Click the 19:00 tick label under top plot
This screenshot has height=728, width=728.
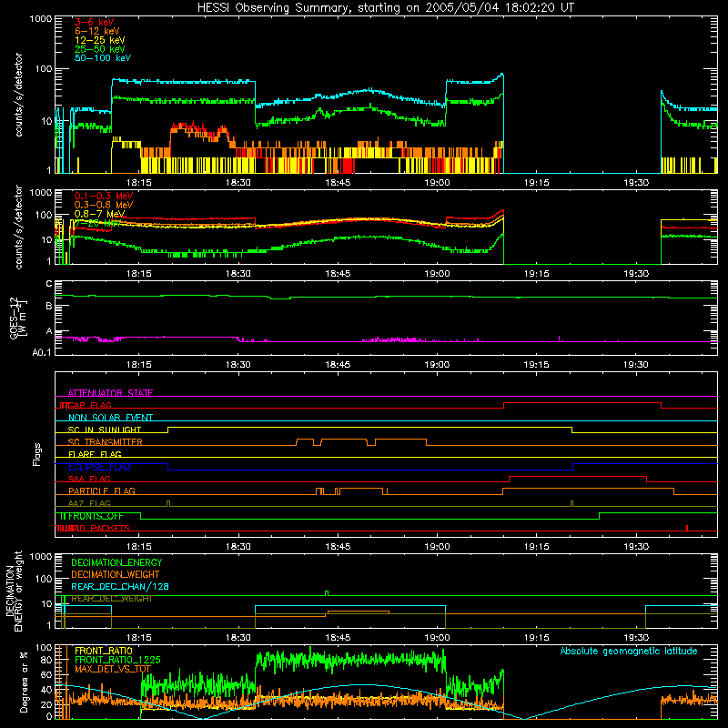tap(438, 183)
